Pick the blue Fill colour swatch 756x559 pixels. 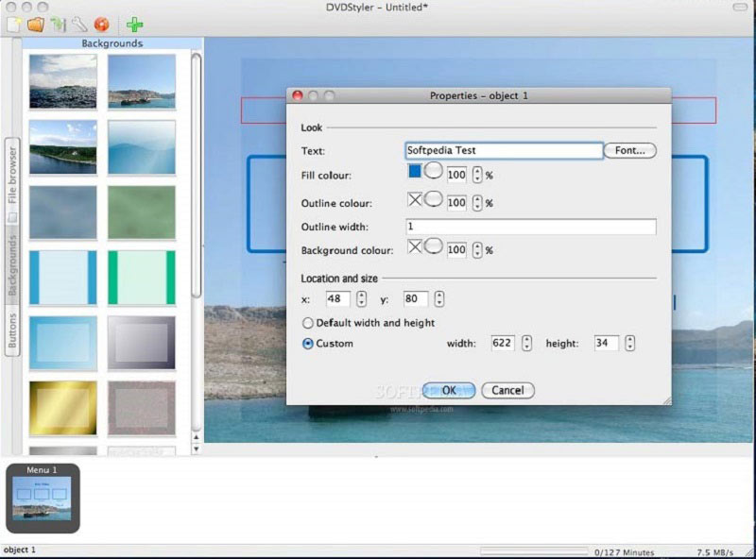415,173
